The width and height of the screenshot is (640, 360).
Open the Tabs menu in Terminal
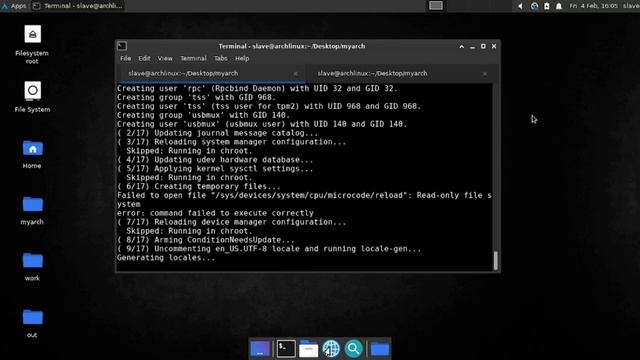(220, 58)
